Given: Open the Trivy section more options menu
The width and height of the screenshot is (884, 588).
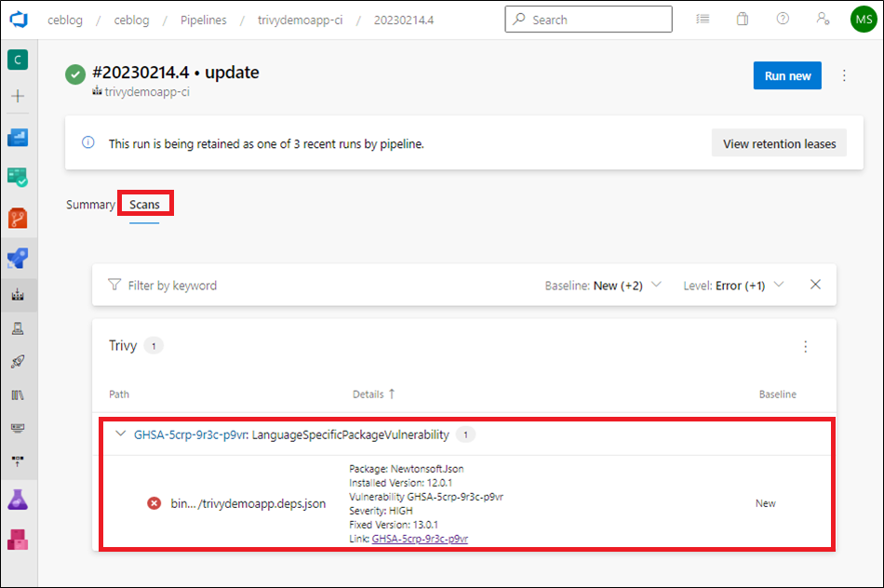Looking at the screenshot, I should (x=805, y=346).
